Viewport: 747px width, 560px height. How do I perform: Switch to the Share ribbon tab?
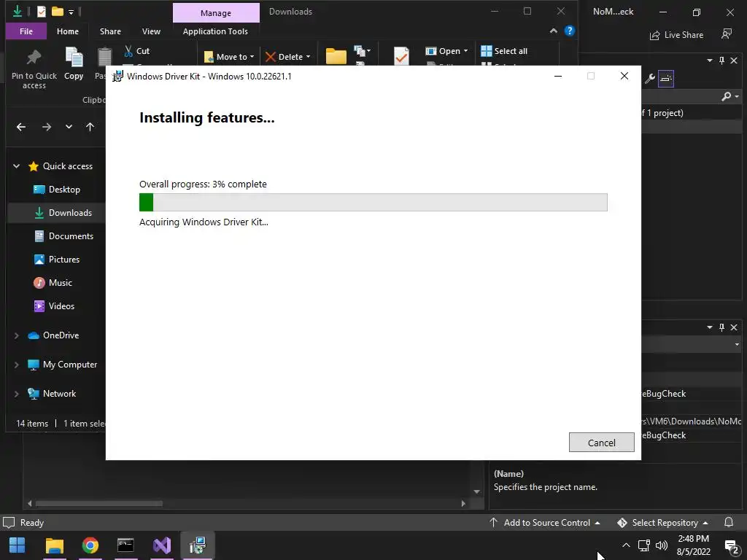point(110,31)
